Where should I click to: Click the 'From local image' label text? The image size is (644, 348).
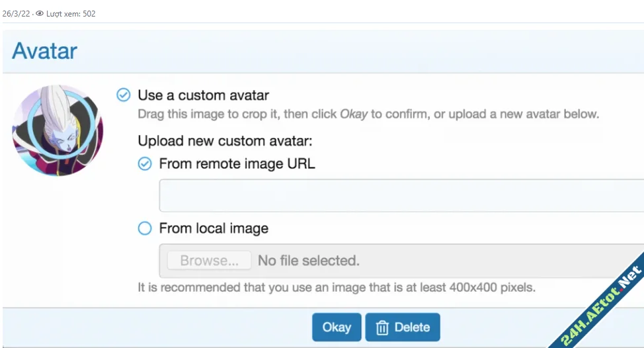pyautogui.click(x=214, y=228)
